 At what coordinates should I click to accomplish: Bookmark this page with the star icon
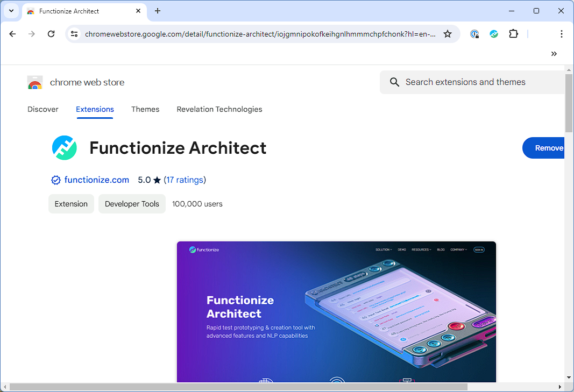click(447, 34)
